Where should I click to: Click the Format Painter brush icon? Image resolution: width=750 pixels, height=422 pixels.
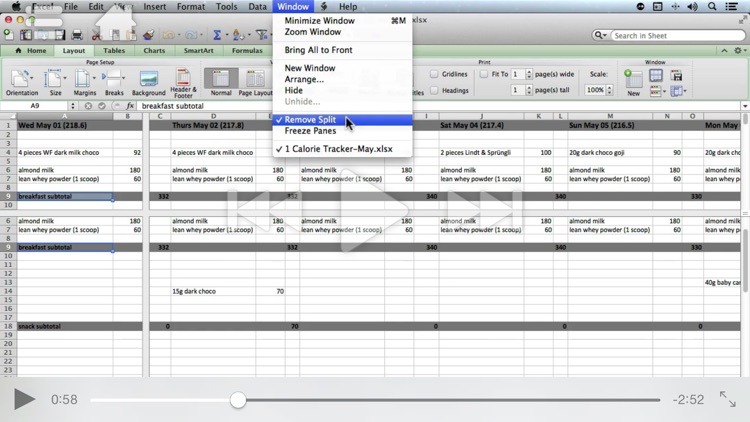(x=149, y=35)
